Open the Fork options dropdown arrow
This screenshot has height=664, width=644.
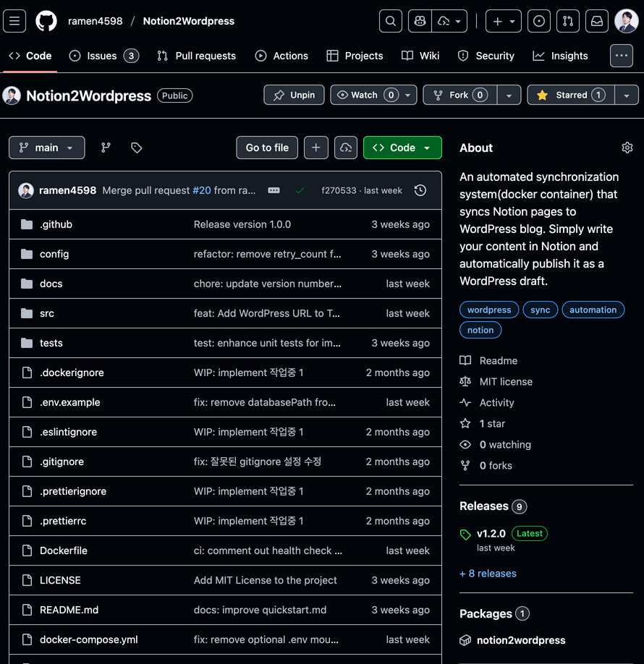(509, 95)
